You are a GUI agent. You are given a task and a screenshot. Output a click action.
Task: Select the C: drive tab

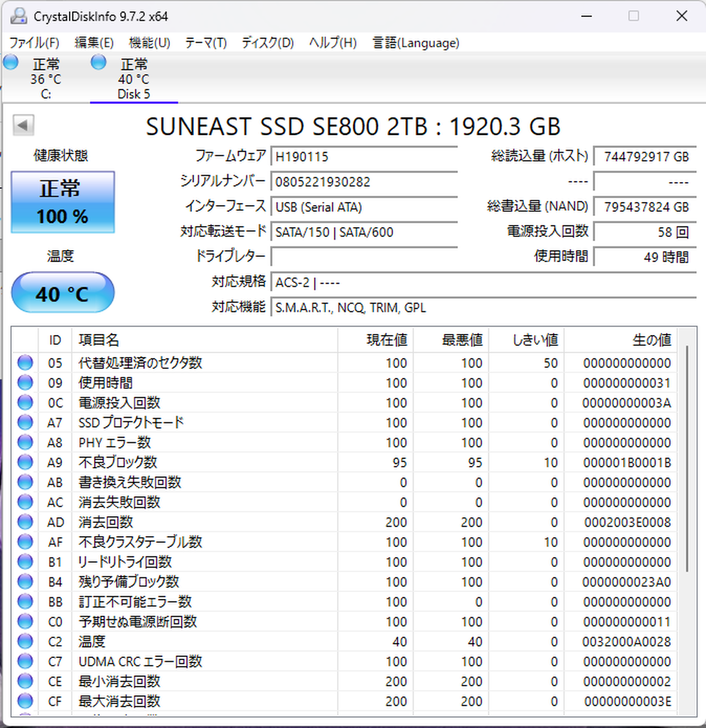coord(46,79)
